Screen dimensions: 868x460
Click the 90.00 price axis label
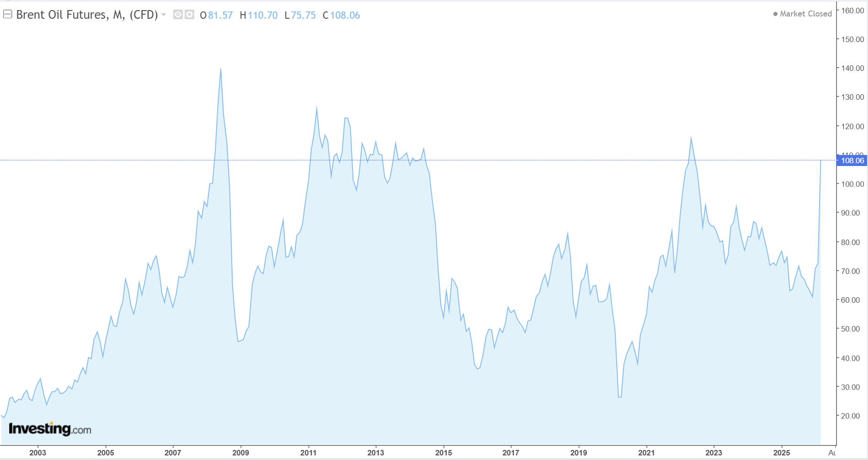coord(851,213)
